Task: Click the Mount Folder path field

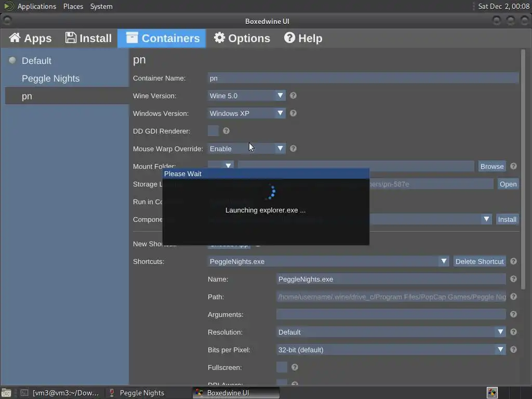Action: coord(355,166)
